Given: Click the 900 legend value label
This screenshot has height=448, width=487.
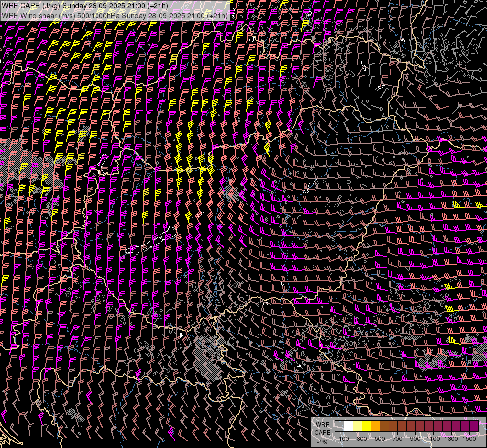Looking at the screenshot, I should click(x=415, y=439).
